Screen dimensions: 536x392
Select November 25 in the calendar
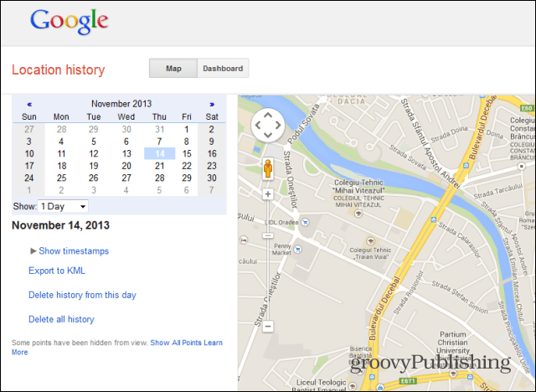click(61, 178)
